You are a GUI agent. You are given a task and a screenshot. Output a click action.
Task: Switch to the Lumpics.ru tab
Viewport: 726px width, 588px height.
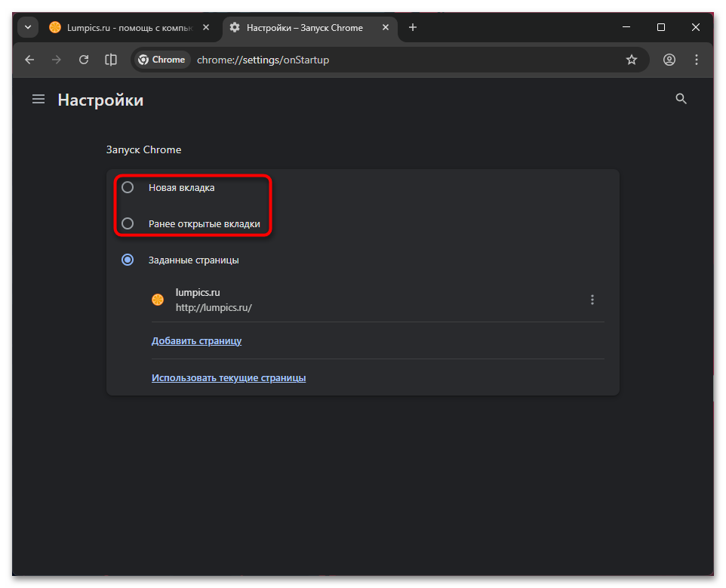click(x=121, y=28)
